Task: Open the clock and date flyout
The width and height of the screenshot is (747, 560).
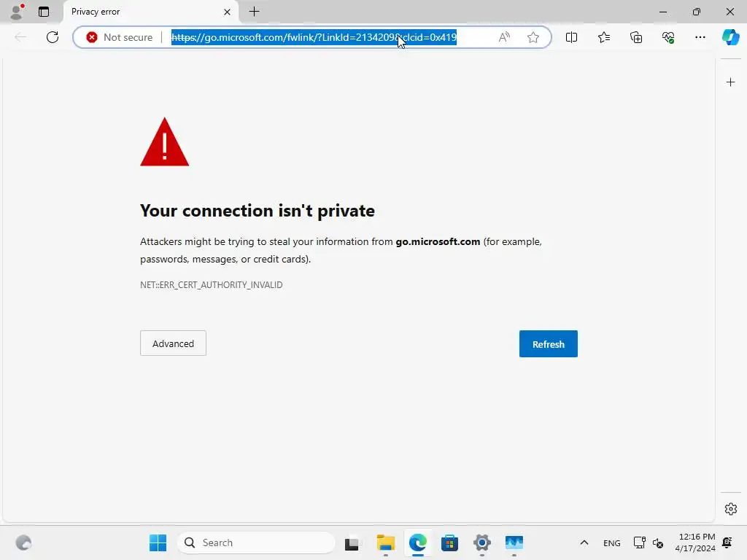Action: point(695,542)
